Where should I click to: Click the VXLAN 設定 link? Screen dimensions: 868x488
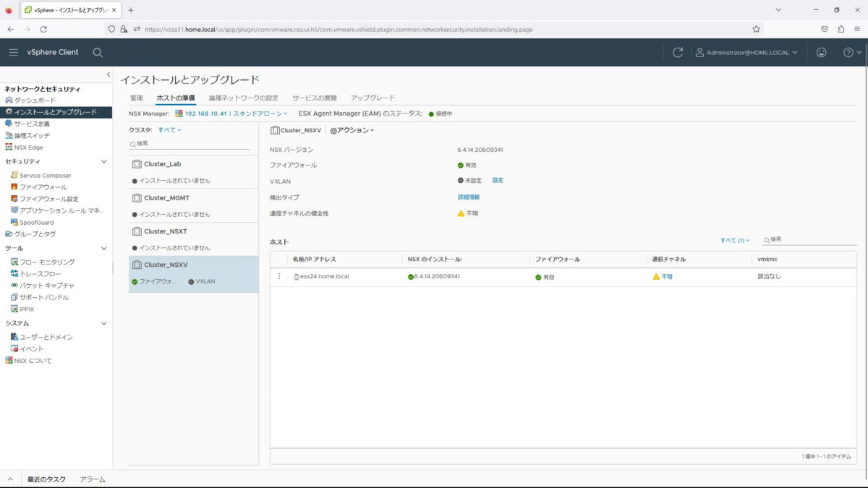click(498, 181)
